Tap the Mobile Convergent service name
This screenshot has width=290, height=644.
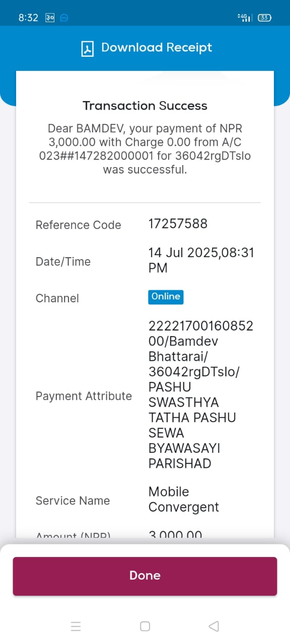(184, 499)
